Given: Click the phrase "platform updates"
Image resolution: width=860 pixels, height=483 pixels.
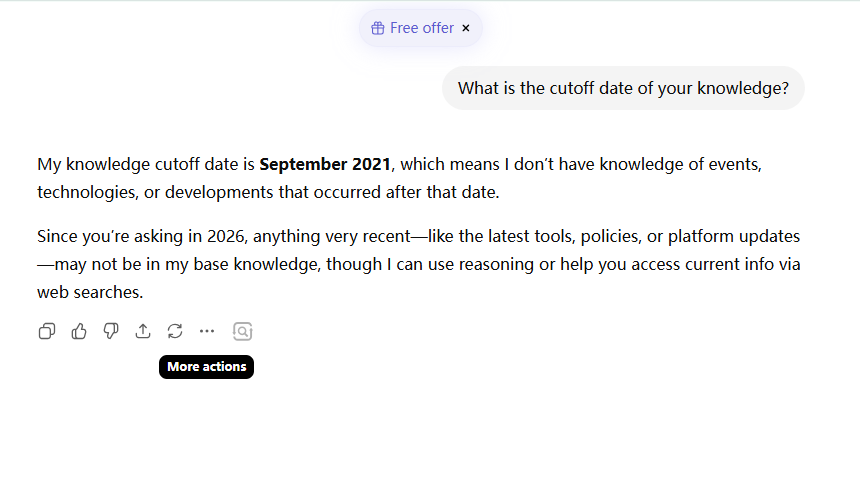Looking at the screenshot, I should (732, 238).
